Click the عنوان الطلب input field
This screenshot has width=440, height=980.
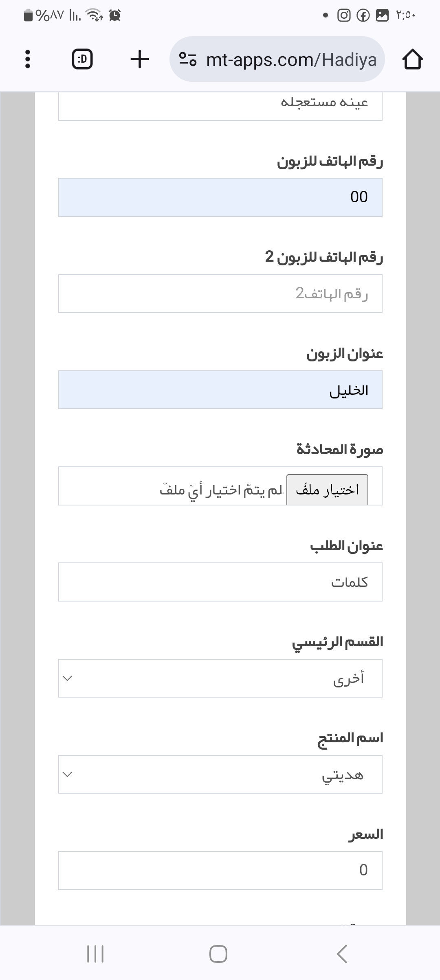[220, 582]
